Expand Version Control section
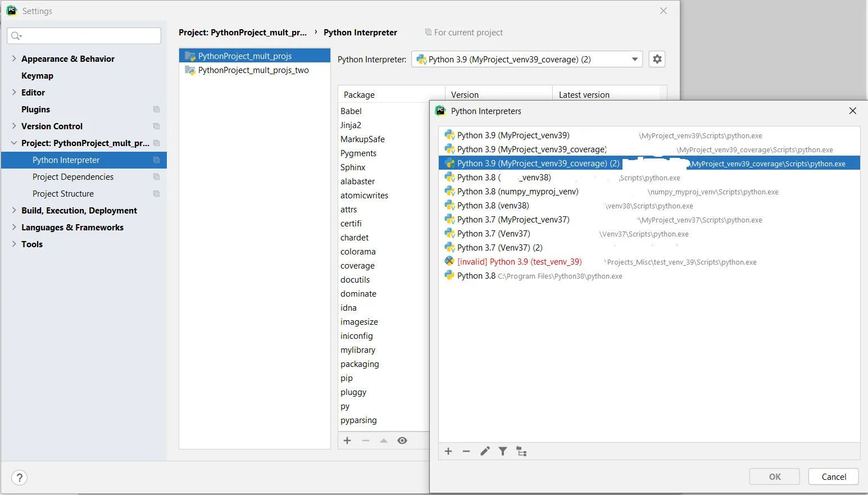 [14, 126]
